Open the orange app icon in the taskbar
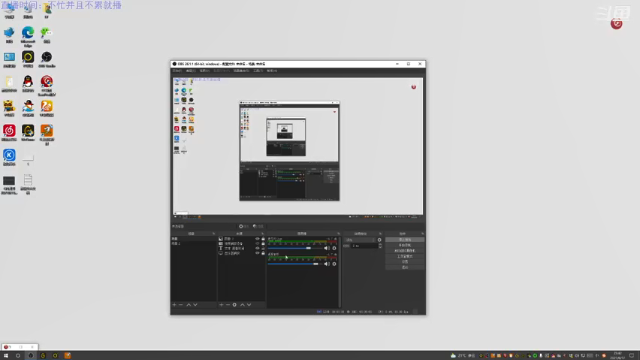Image resolution: width=640 pixels, height=360 pixels. pyautogui.click(x=67, y=356)
